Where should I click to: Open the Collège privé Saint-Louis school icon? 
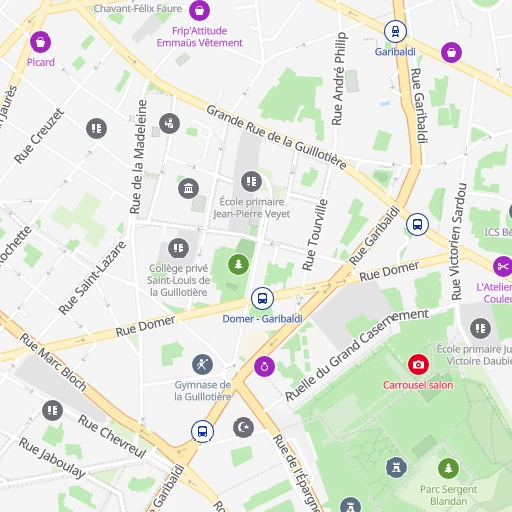point(178,248)
